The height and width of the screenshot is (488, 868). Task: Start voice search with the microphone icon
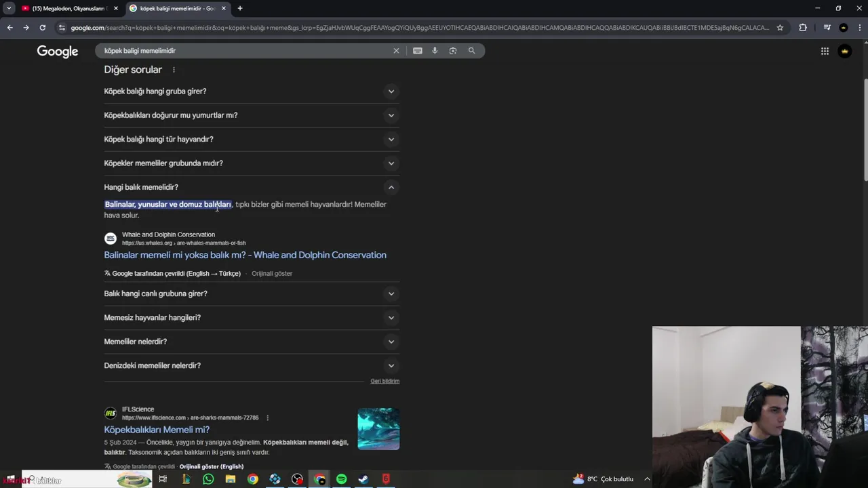(x=435, y=51)
